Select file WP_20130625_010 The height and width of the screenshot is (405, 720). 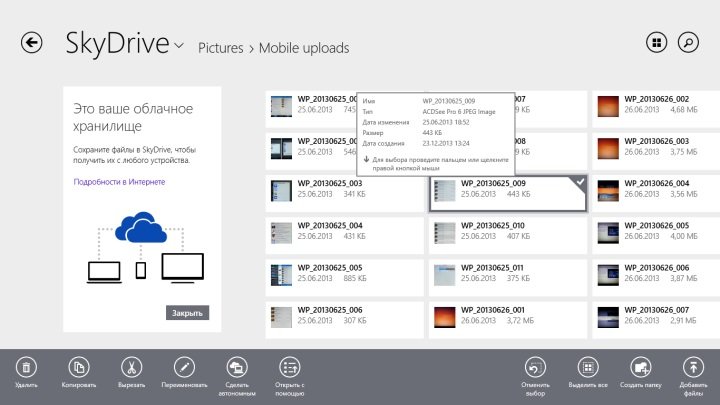coord(508,236)
